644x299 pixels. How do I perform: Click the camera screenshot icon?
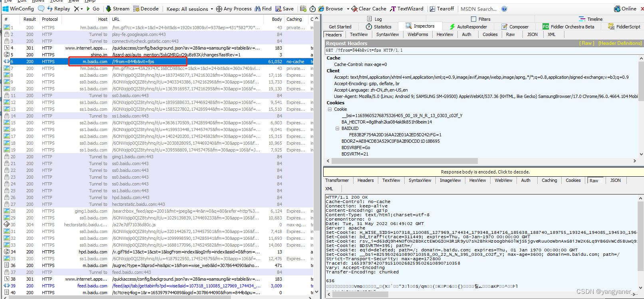pos(303,8)
